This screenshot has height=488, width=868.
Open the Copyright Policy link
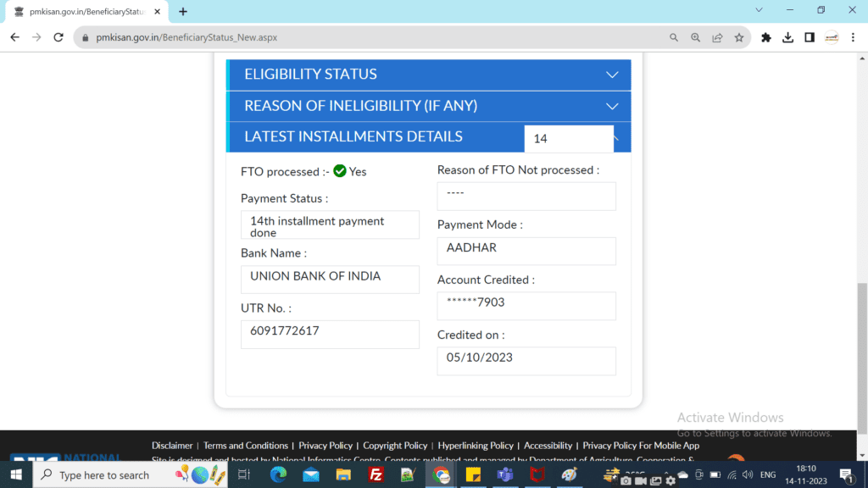[x=395, y=446]
